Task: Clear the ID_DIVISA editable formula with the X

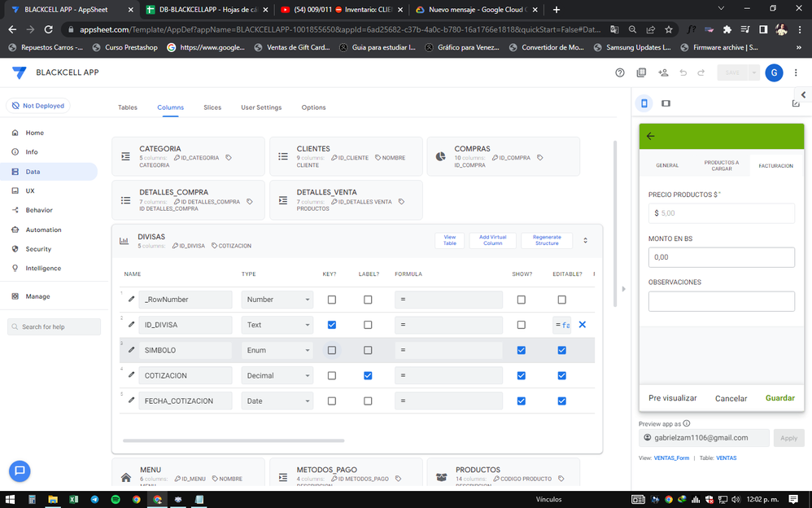Action: click(582, 325)
